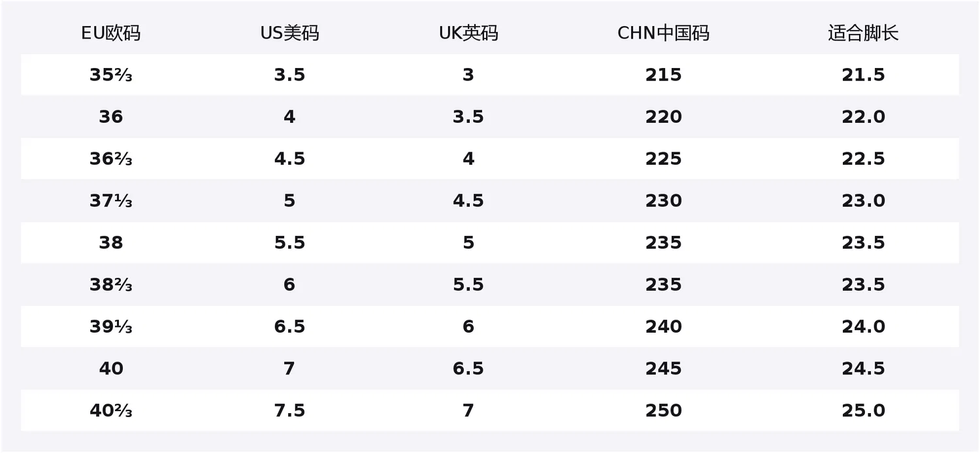
Task: Click foot length 21.5 cell
Action: (x=863, y=75)
